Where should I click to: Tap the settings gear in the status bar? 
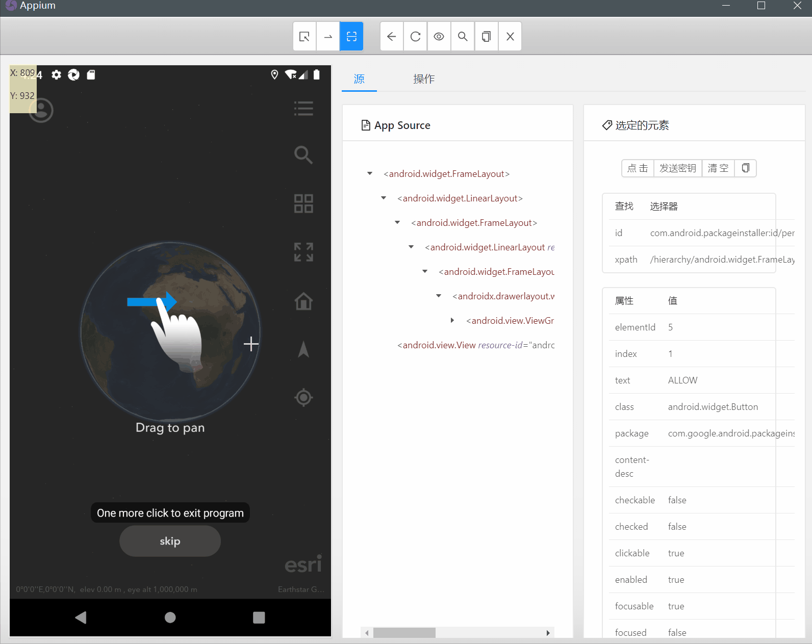56,75
